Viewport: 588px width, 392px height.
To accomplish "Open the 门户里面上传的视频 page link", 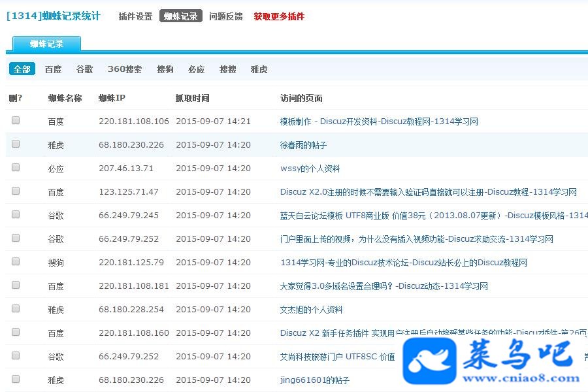I will point(417,239).
